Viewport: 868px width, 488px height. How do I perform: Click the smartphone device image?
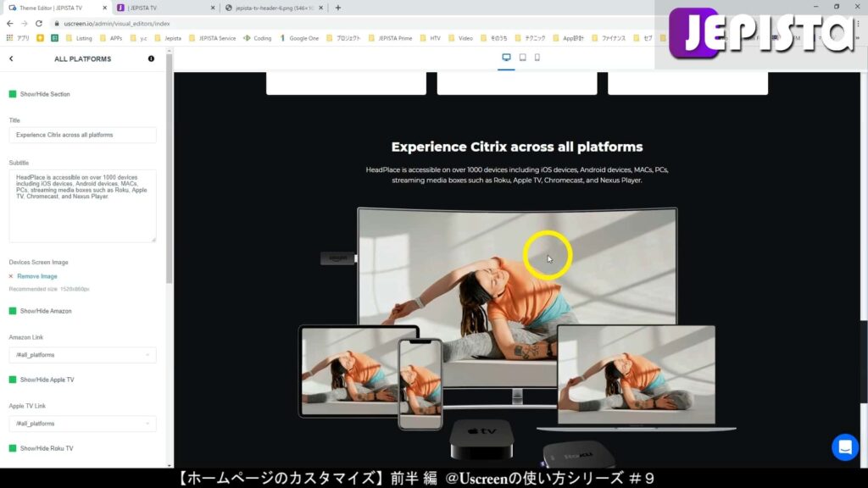[420, 384]
